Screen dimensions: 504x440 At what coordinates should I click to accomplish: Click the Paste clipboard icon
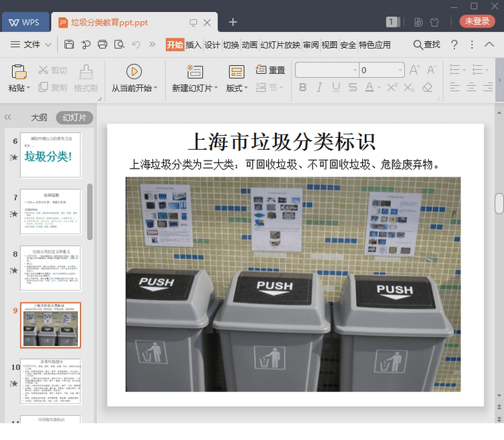click(19, 71)
